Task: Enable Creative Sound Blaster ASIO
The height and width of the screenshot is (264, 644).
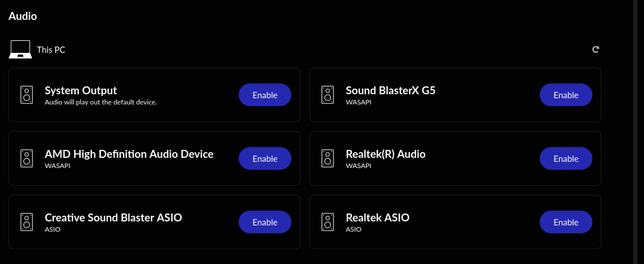Action: point(265,222)
